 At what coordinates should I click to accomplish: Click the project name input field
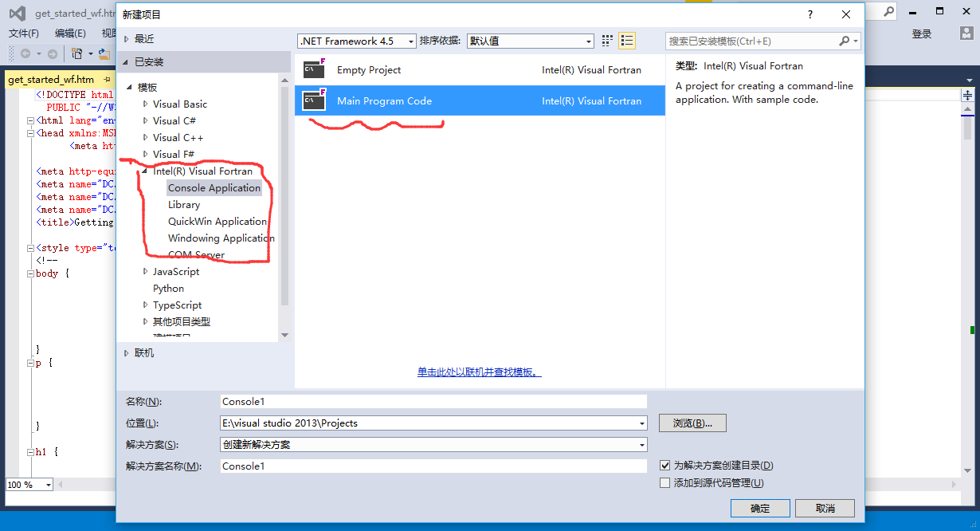click(433, 401)
